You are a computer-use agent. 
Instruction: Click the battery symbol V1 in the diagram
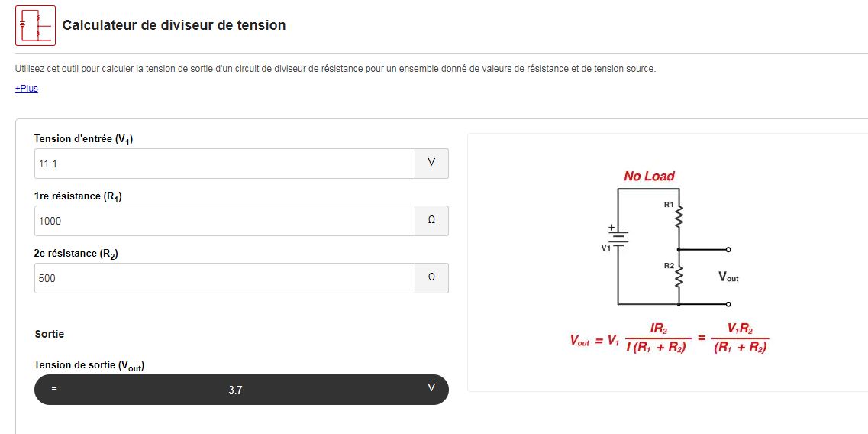[618, 238]
